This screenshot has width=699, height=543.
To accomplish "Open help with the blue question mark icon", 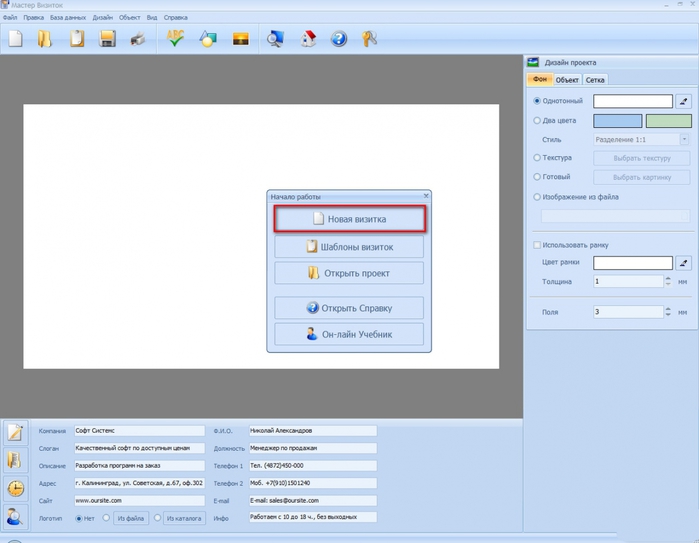I will (x=339, y=39).
